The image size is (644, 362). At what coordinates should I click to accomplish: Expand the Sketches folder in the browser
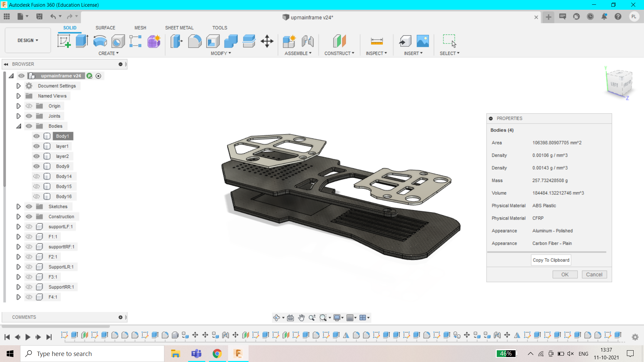click(18, 206)
